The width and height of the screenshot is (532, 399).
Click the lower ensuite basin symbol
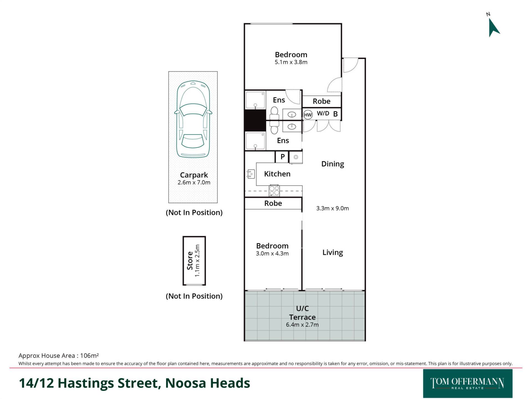pos(291,127)
